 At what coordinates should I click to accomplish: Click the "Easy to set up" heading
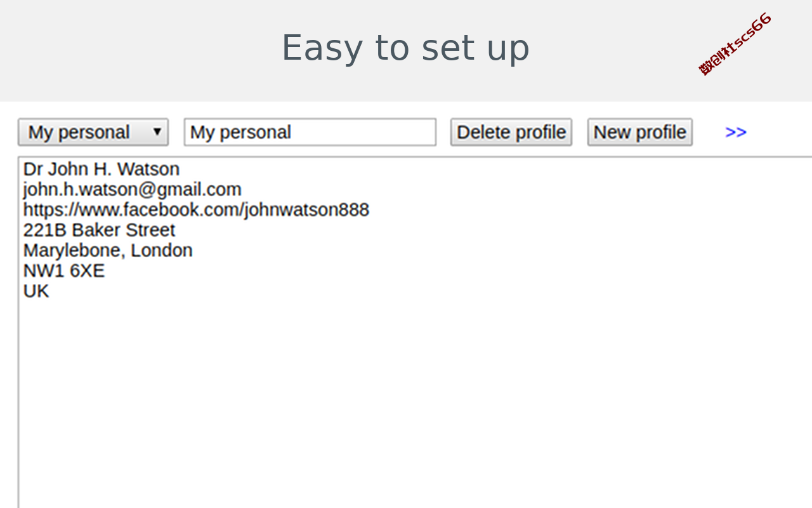point(405,48)
